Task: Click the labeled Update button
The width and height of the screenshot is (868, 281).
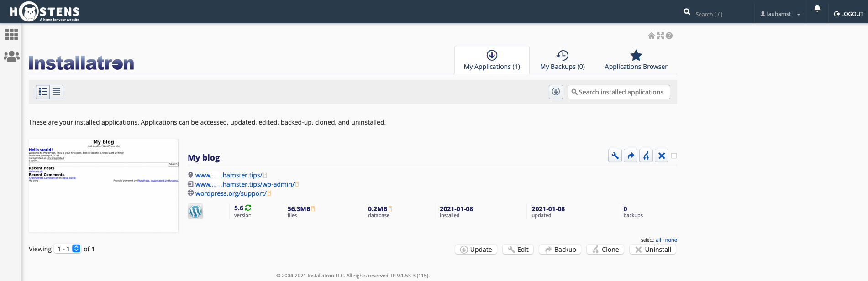Action: (x=476, y=250)
